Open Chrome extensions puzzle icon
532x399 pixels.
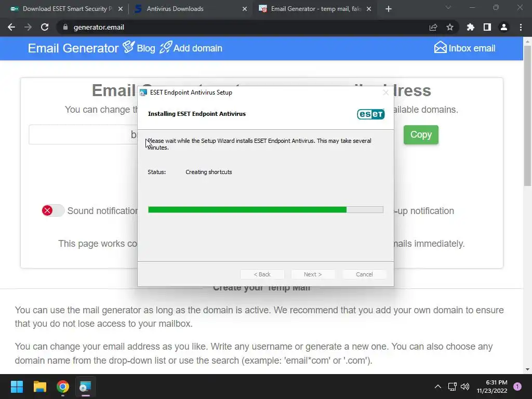tap(471, 27)
